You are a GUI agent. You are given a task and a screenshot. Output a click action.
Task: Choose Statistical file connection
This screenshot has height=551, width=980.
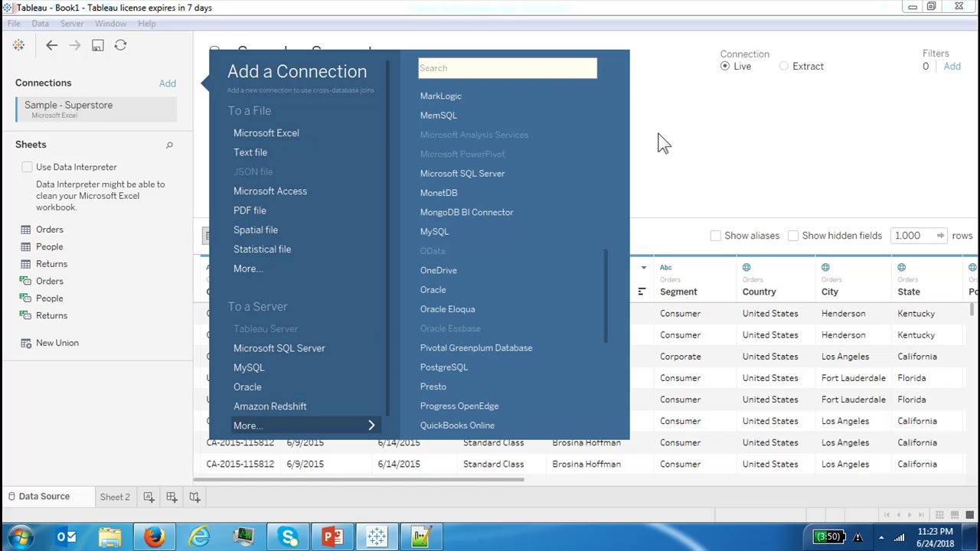(262, 249)
